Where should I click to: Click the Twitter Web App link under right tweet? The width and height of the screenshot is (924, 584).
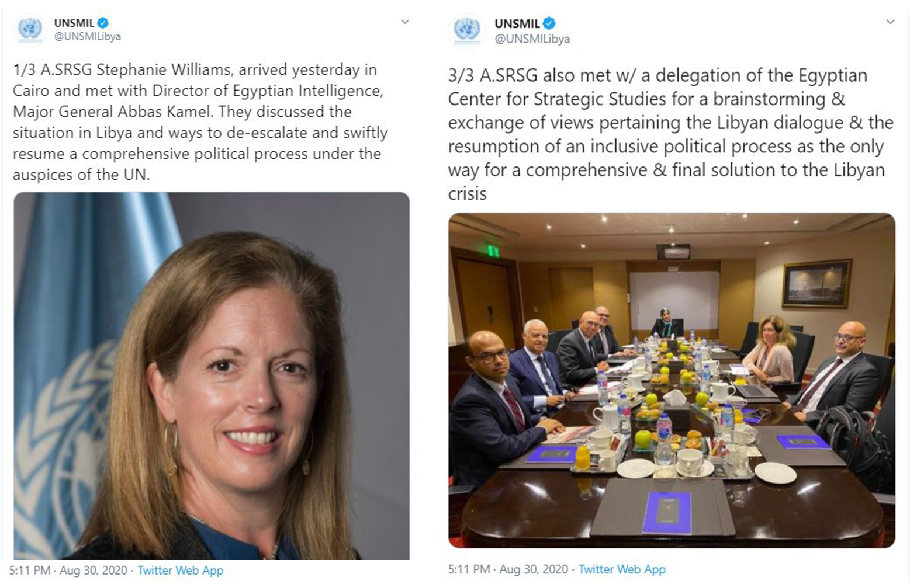(622, 569)
